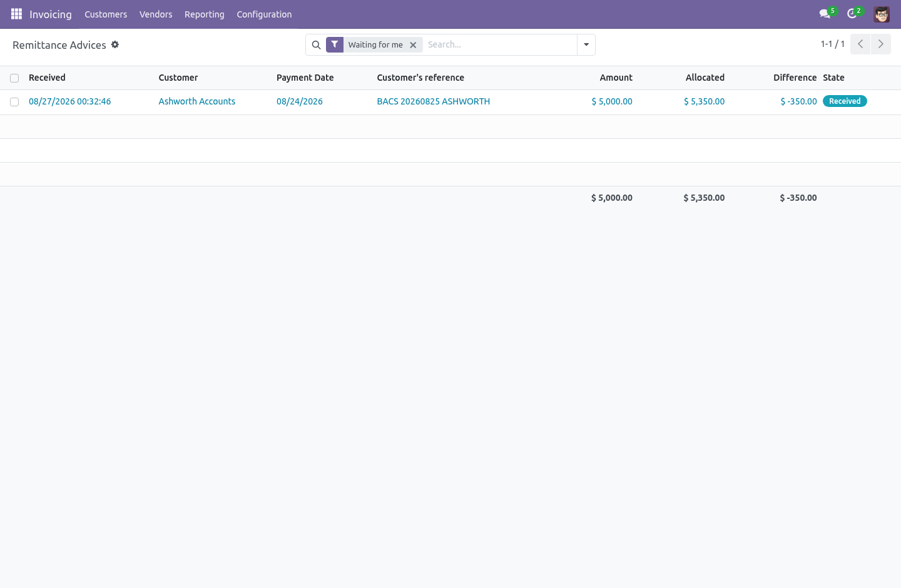Open the Ashworth Accounts customer link
Viewport: 901px width, 588px height.
pyautogui.click(x=197, y=101)
